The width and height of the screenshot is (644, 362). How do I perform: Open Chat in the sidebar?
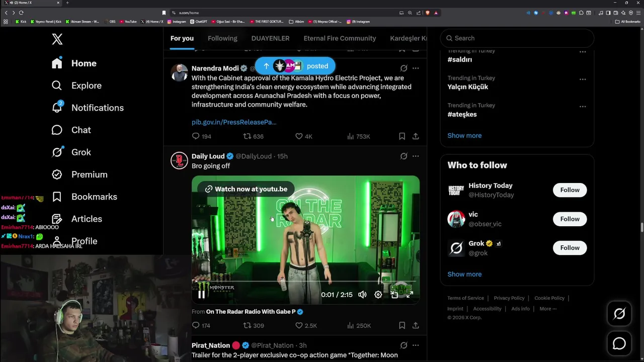tap(71, 130)
